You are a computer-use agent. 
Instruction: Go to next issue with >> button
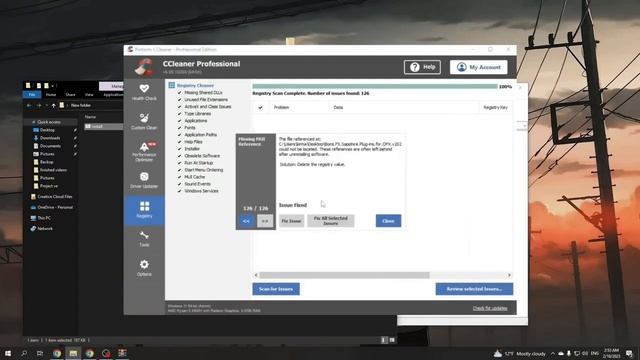pyautogui.click(x=265, y=221)
